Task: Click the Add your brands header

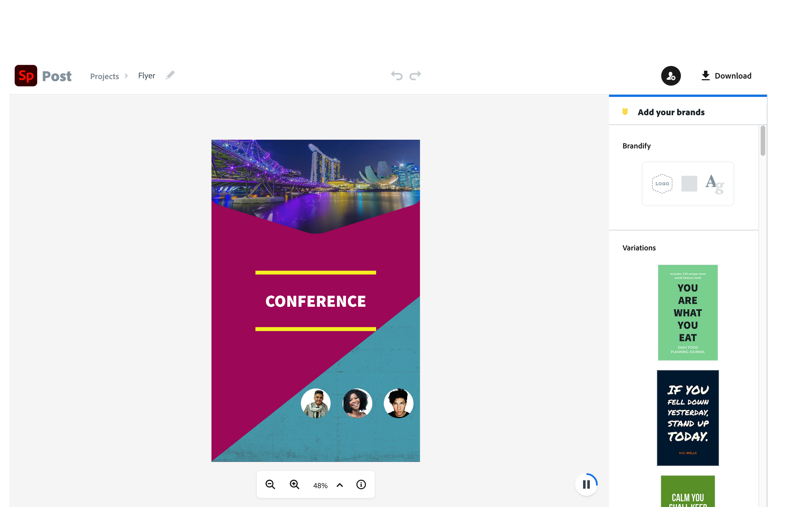Action: tap(671, 112)
